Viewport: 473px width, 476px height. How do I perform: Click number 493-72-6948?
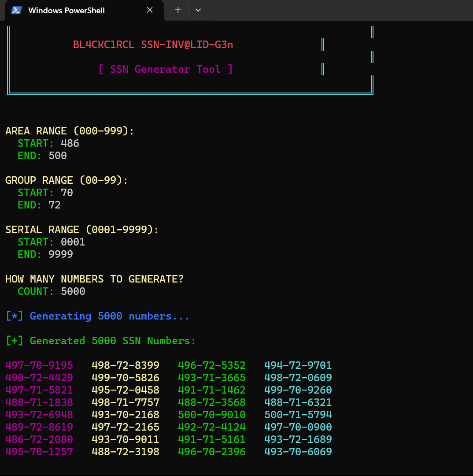(39, 415)
